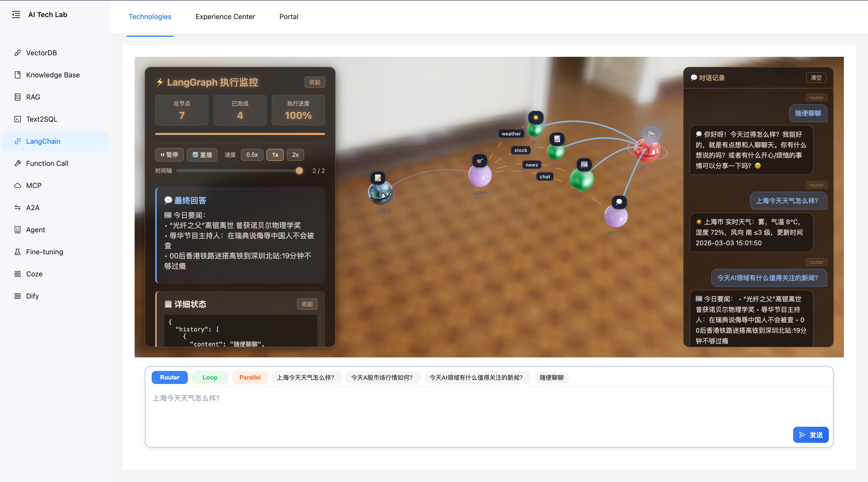This screenshot has width=868, height=482.
Task: Set playback speed to 0.5x
Action: point(252,155)
